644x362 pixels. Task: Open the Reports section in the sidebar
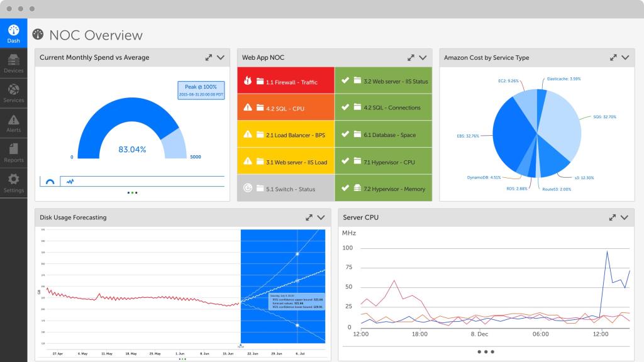[13, 151]
